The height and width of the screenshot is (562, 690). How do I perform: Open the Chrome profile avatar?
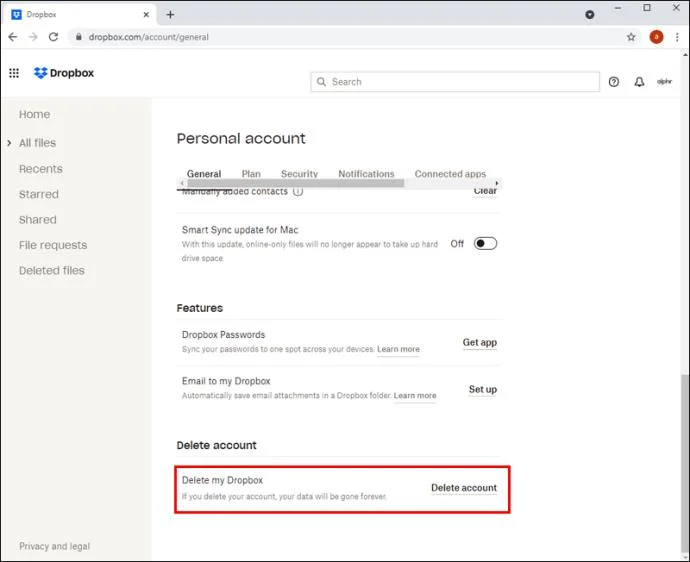click(x=656, y=37)
